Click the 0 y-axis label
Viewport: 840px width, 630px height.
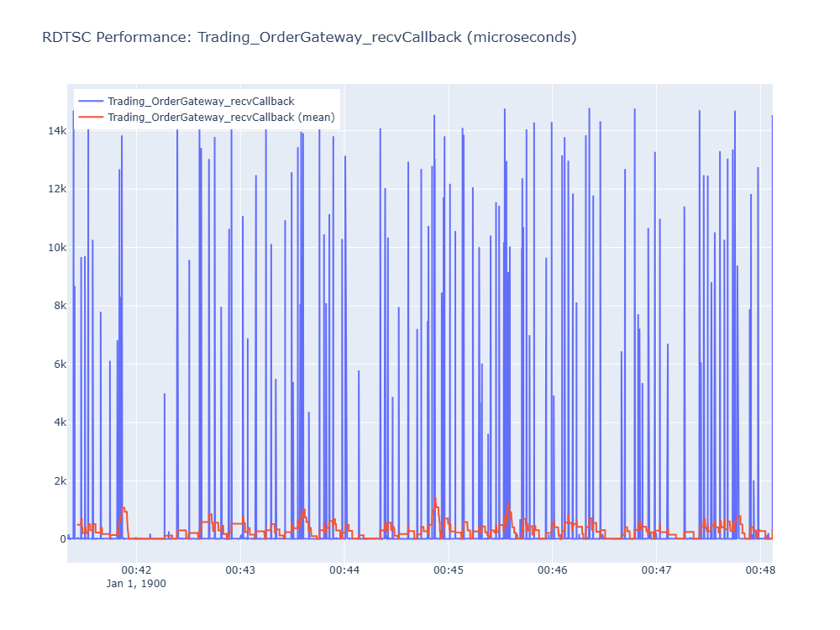(63, 539)
